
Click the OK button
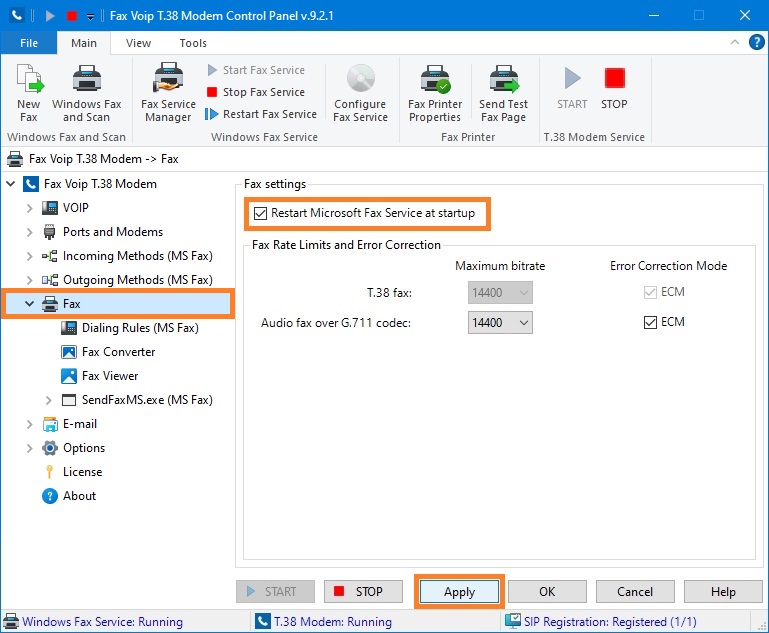coord(547,591)
